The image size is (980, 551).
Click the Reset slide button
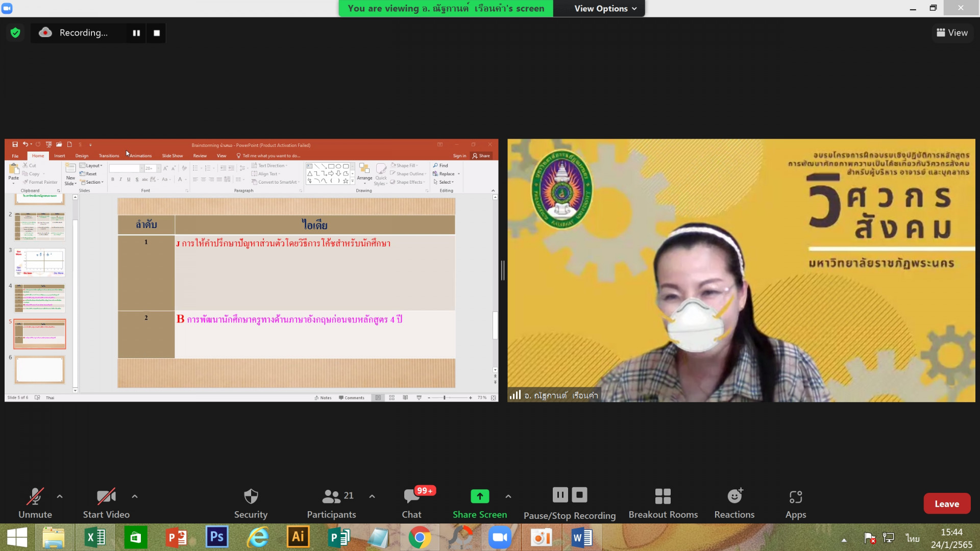(88, 174)
